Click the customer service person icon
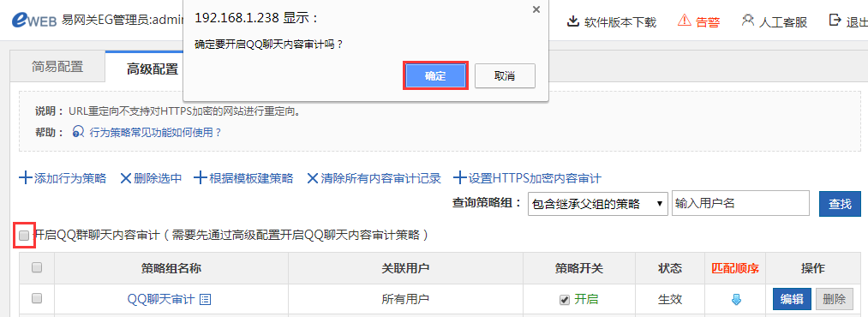Screen dimensions: 868x317 point(748,21)
